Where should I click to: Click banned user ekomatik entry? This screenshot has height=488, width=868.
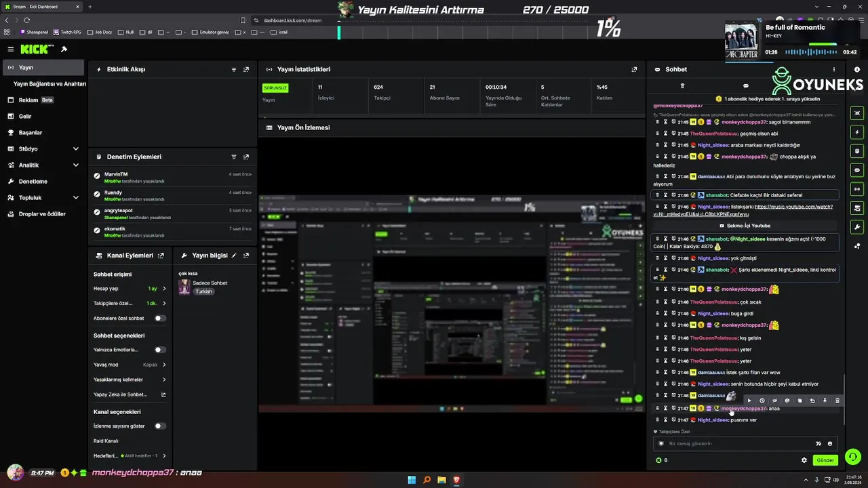point(173,232)
